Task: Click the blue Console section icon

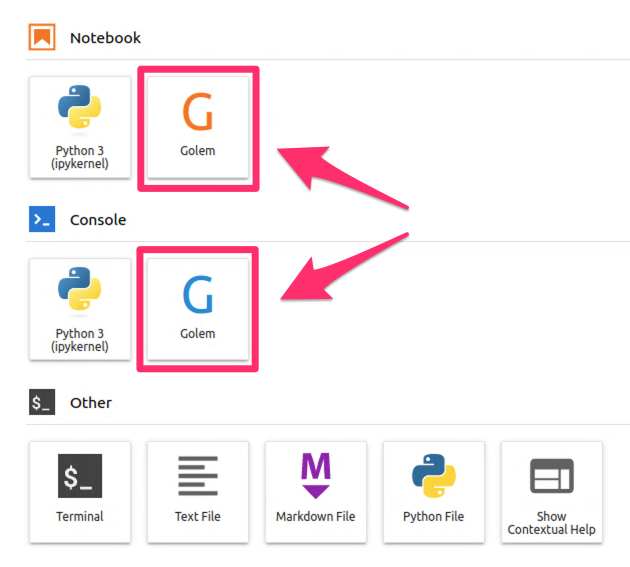Action: point(42,219)
